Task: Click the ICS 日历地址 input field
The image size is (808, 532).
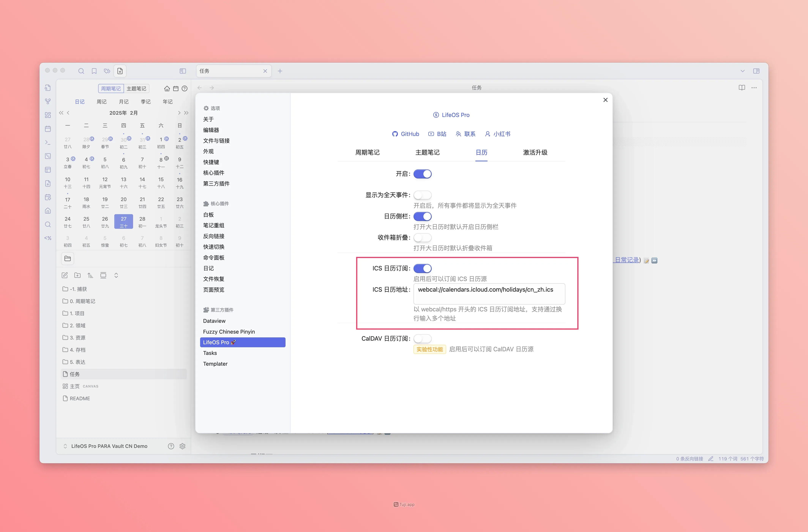Action: pyautogui.click(x=489, y=294)
